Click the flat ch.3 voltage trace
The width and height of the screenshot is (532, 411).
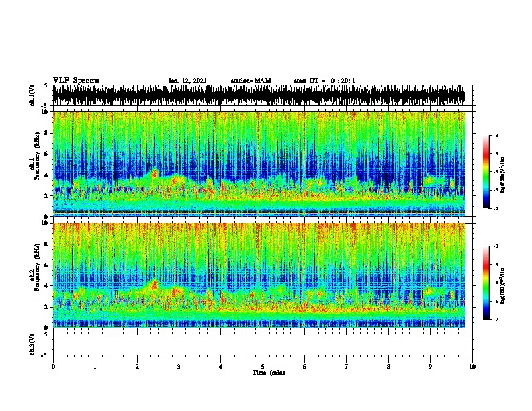click(x=259, y=345)
